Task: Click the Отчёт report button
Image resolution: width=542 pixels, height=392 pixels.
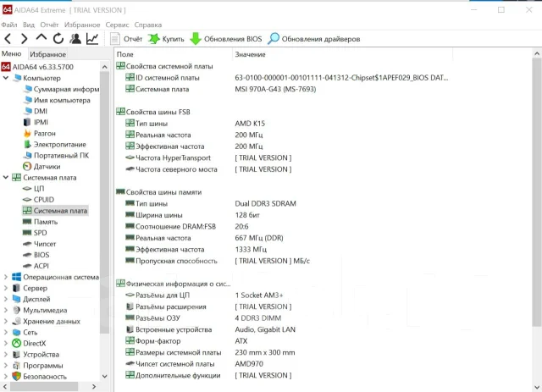Action: point(126,39)
